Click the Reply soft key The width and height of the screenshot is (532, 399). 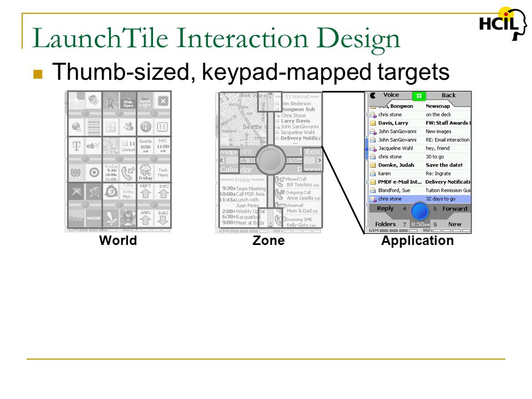coord(385,208)
